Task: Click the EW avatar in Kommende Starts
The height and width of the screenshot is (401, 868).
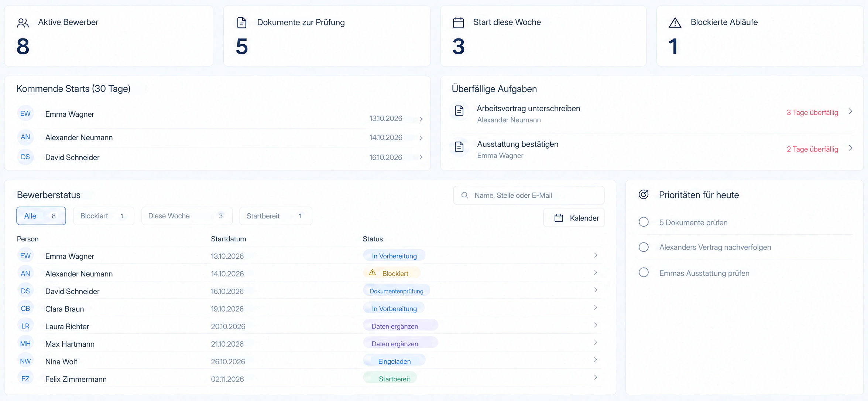Action: pos(25,113)
